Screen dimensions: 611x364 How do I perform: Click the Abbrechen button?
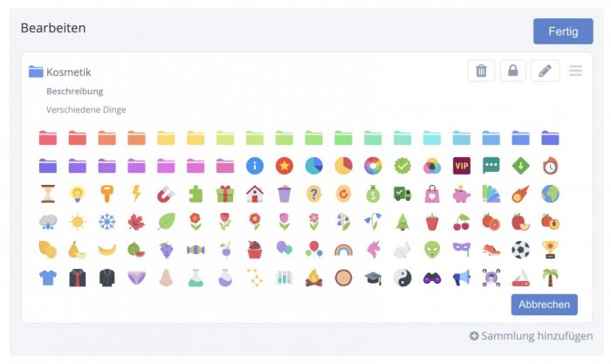[544, 305]
